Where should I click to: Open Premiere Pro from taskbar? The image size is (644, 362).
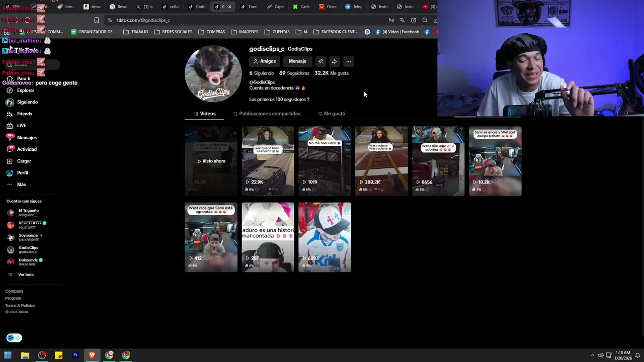(x=75, y=355)
